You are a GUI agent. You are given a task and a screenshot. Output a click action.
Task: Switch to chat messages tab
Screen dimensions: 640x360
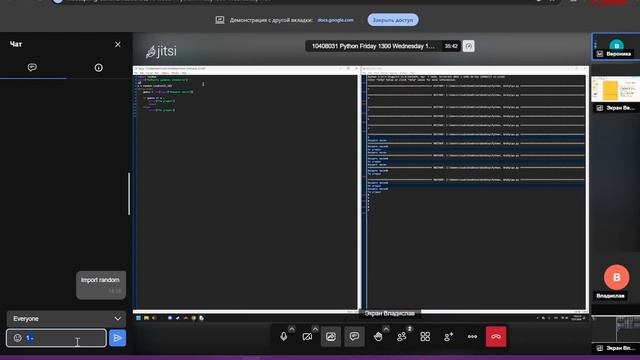[x=32, y=67]
